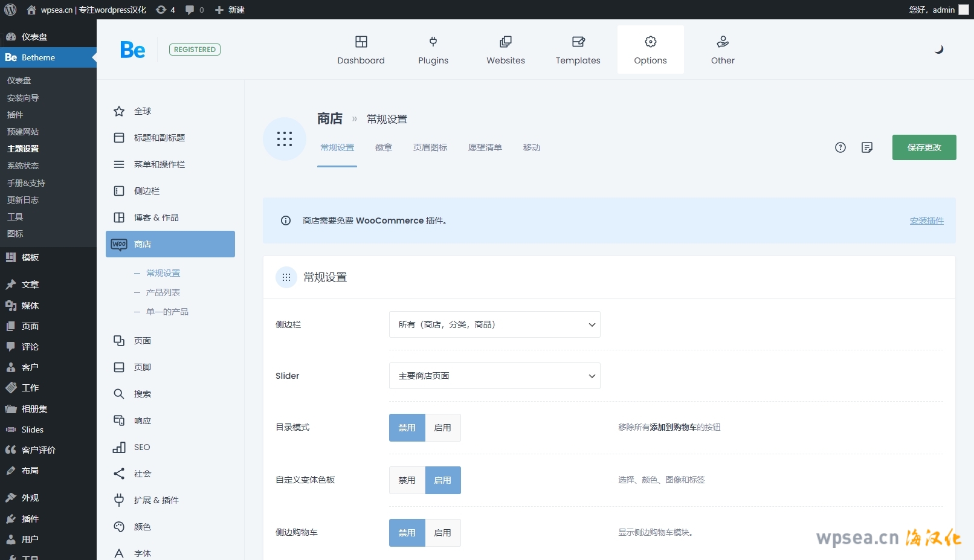This screenshot has height=560, width=974.
Task: Open the Slider dropdown 主要商店页面
Action: point(494,376)
